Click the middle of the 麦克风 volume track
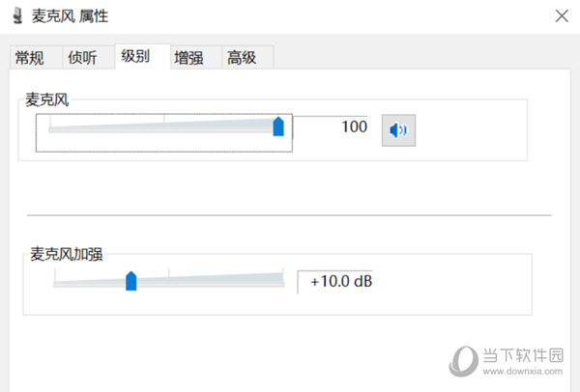 tap(164, 127)
